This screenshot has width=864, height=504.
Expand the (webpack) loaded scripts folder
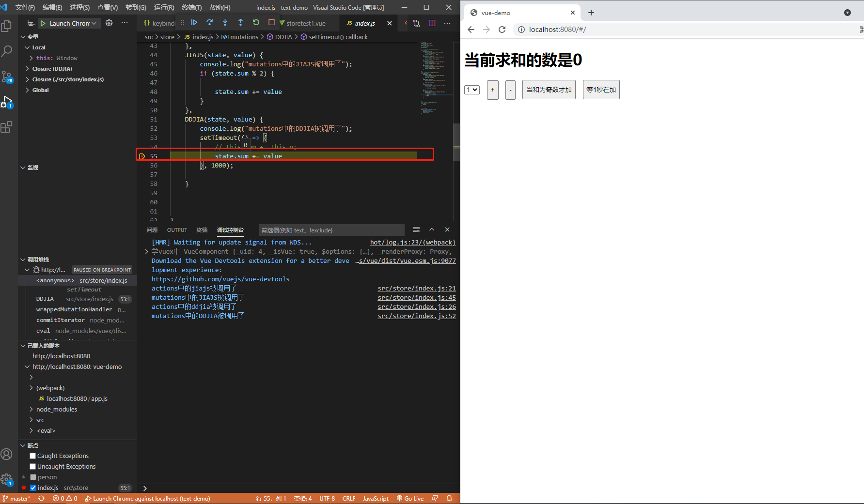31,388
